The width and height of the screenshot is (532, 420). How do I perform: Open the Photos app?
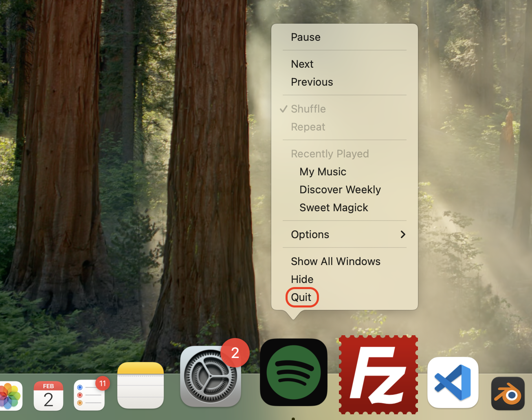[11, 396]
